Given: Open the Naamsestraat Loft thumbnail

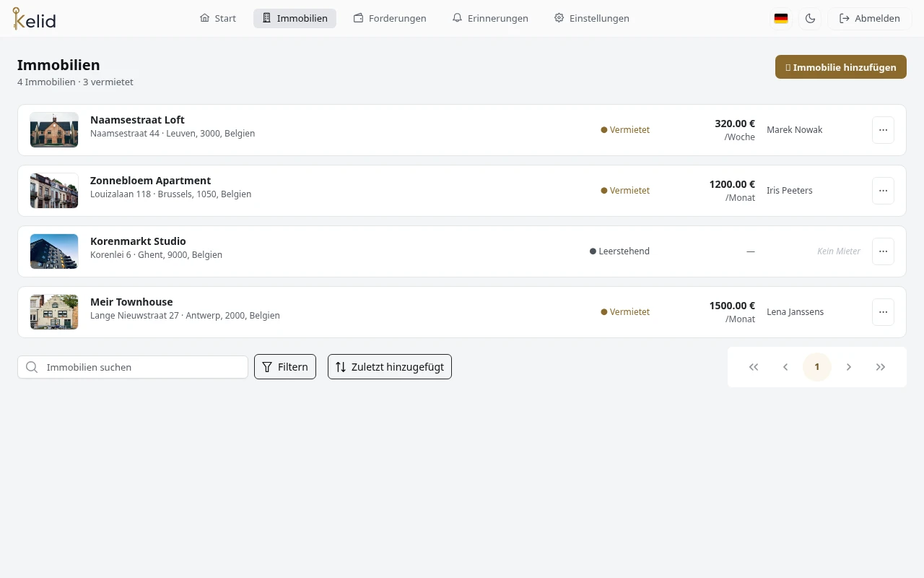Looking at the screenshot, I should click(54, 130).
